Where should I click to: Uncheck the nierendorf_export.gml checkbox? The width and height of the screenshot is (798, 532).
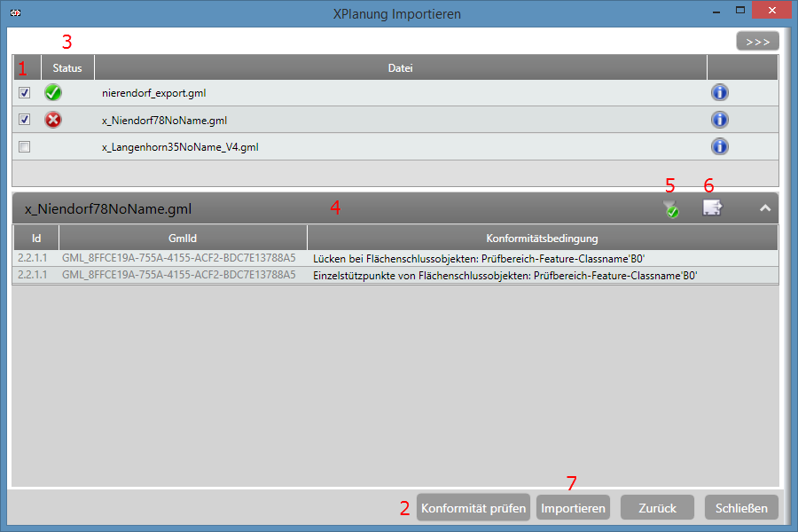[25, 93]
